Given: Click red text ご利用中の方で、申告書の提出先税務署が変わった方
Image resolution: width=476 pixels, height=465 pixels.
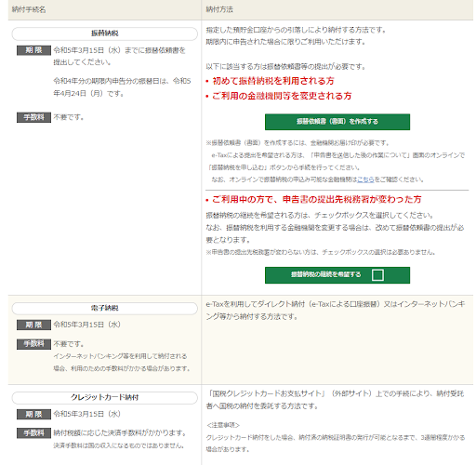Looking at the screenshot, I should (x=317, y=199).
